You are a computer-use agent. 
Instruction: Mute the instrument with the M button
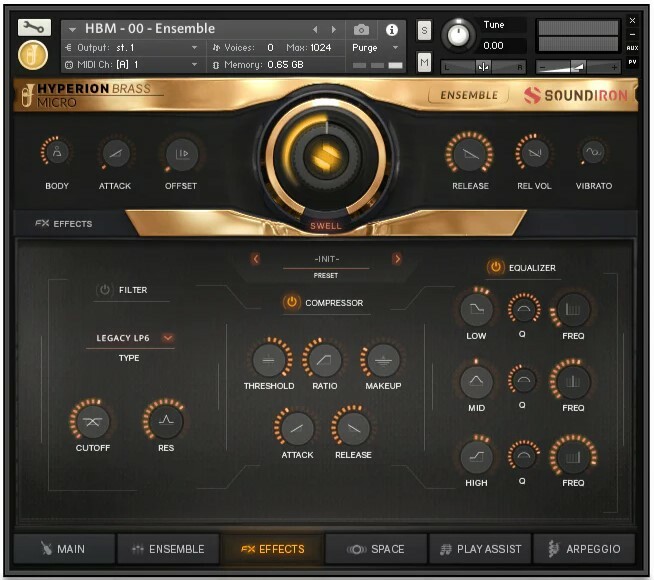point(424,63)
